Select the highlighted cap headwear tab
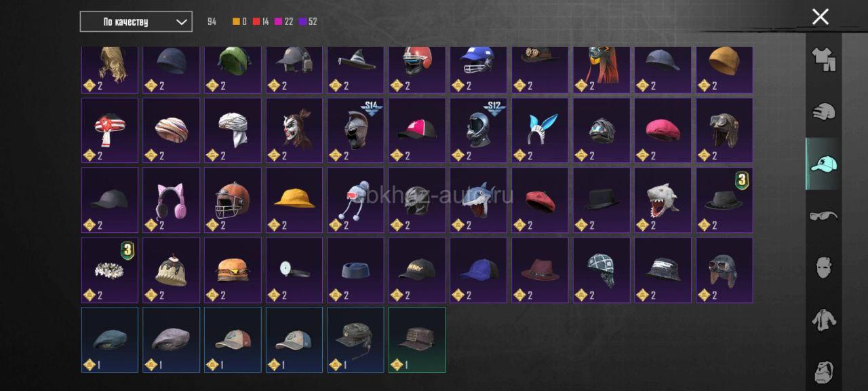Image resolution: width=868 pixels, height=391 pixels. click(x=823, y=164)
